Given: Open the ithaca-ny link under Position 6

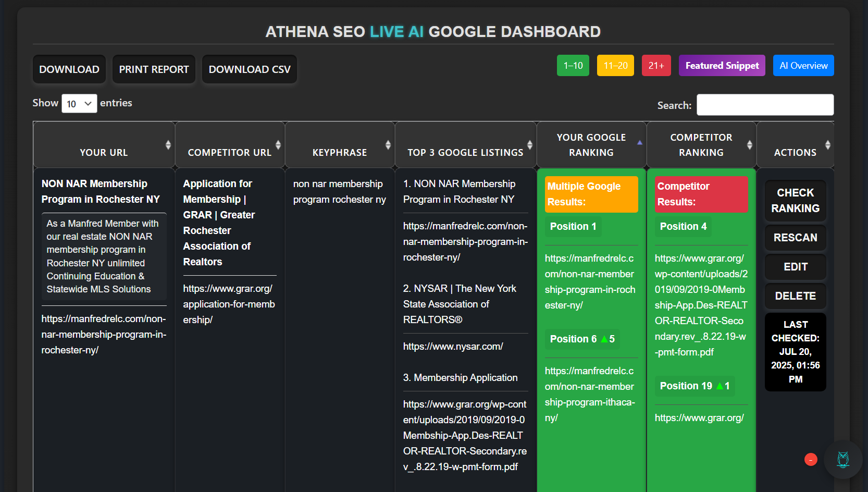Looking at the screenshot, I should [x=590, y=395].
